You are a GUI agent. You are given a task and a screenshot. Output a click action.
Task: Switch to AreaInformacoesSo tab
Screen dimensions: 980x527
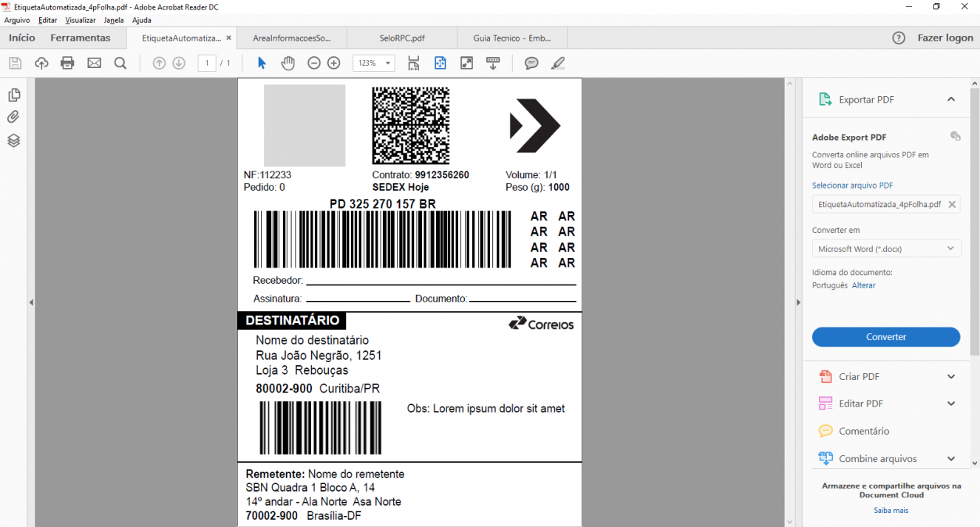291,38
